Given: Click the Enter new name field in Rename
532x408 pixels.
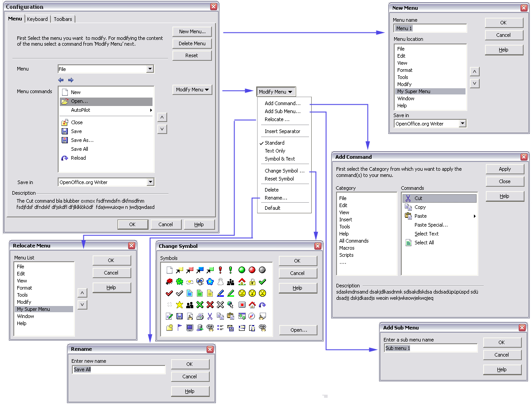Looking at the screenshot, I should (x=118, y=369).
